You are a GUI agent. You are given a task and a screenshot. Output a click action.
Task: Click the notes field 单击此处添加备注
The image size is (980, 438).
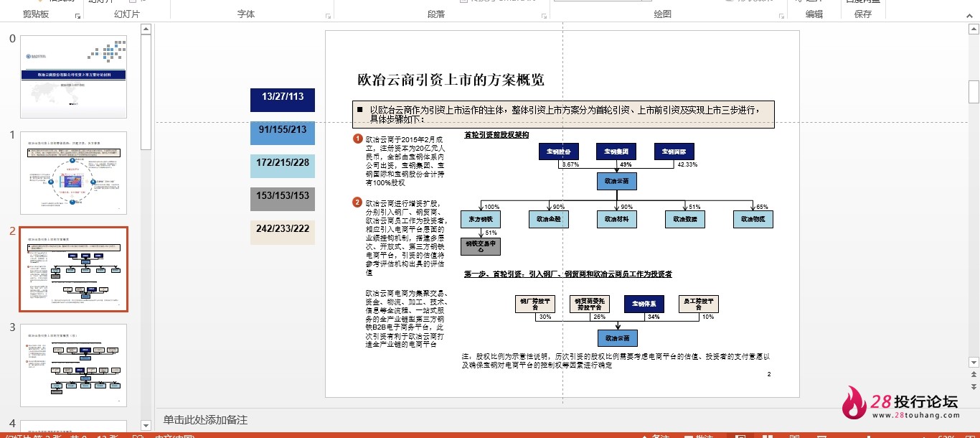click(x=205, y=420)
